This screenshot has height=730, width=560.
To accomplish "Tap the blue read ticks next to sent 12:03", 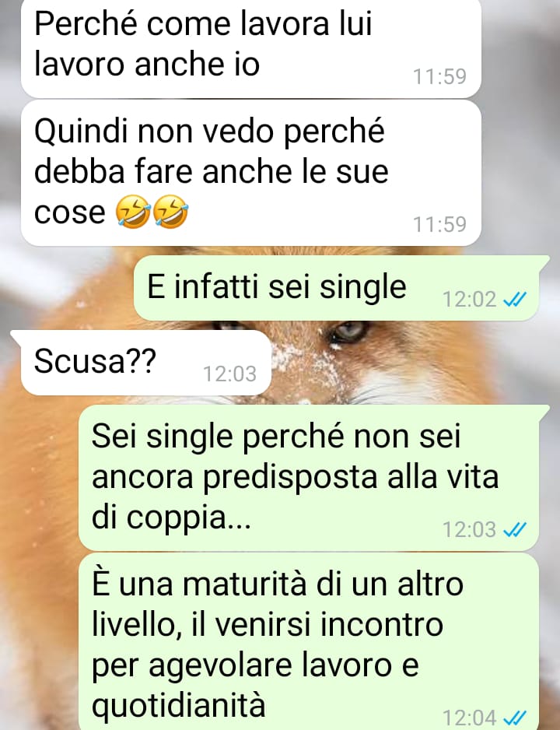I will pyautogui.click(x=515, y=529).
